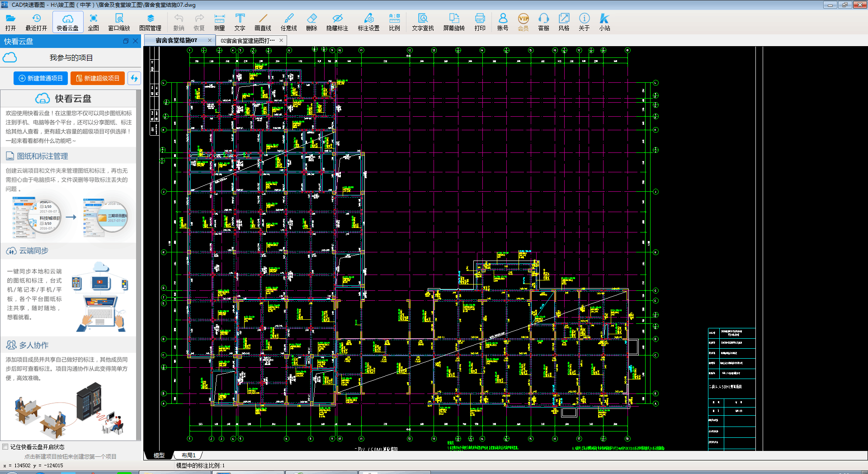This screenshot has height=474, width=868.
Task: Open 文字查找 text search
Action: (423, 22)
